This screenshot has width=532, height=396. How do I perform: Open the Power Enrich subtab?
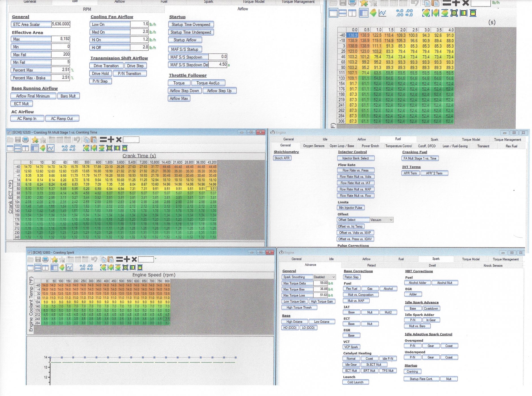[370, 146]
